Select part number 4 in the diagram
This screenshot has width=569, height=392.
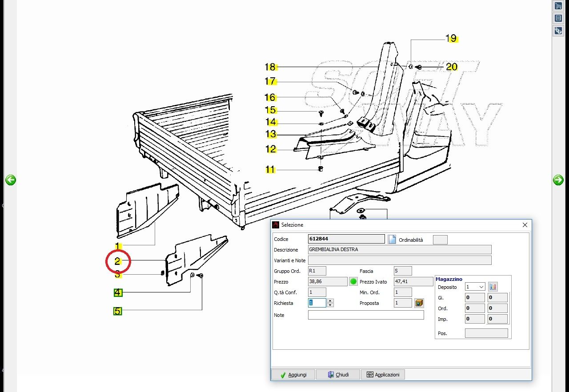point(117,292)
